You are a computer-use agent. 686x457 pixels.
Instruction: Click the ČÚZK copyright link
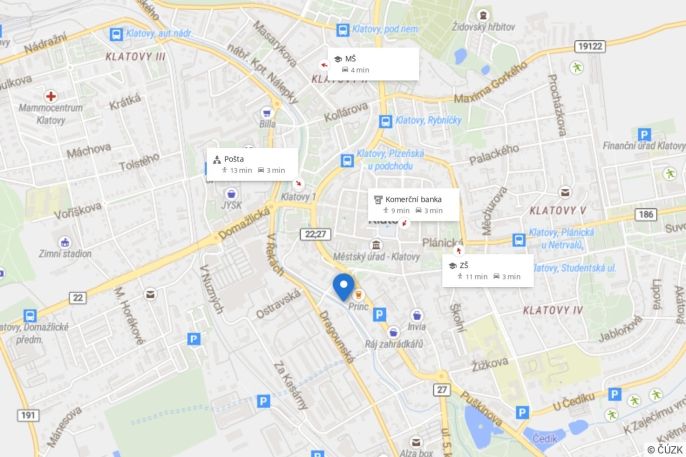click(x=665, y=450)
